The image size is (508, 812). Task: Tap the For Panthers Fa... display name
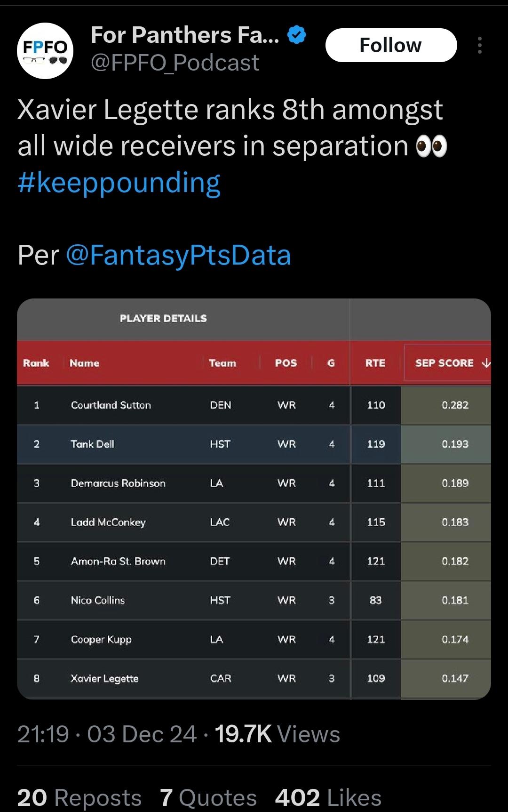(x=185, y=35)
